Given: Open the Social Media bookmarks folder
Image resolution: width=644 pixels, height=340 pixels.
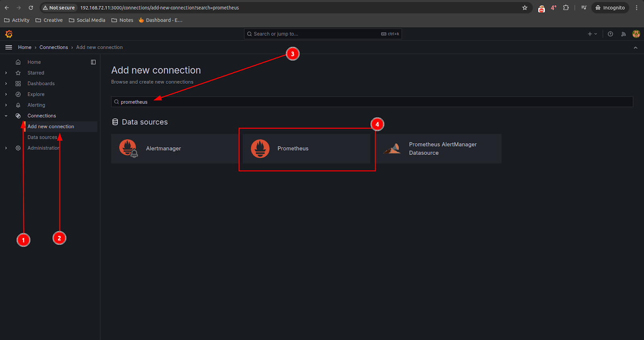Looking at the screenshot, I should [87, 20].
